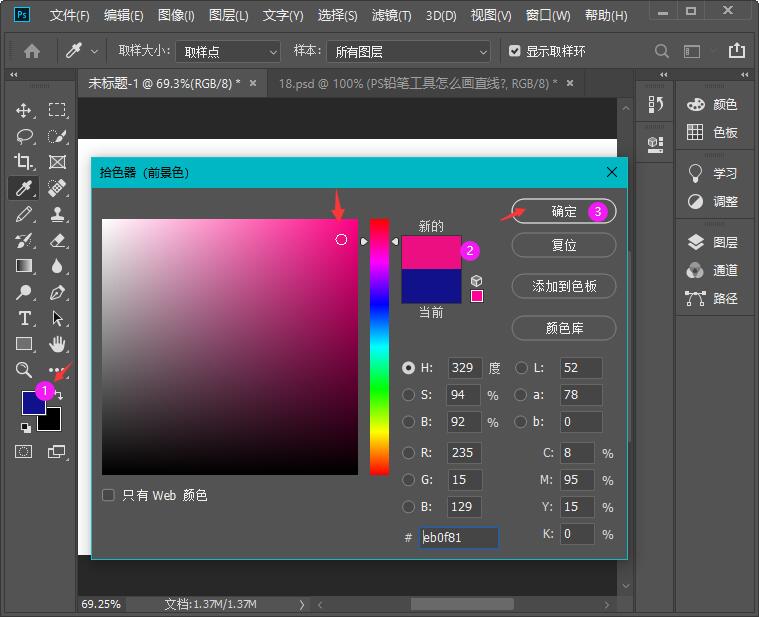The image size is (759, 617).
Task: Select the Gradient tool
Action: (23, 266)
